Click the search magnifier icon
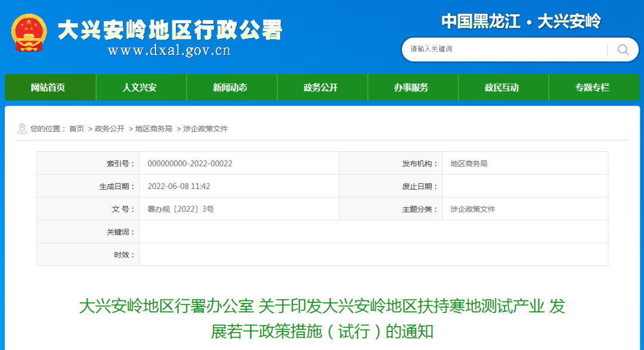Screen dimensions: 644x350 pyautogui.click(x=623, y=50)
